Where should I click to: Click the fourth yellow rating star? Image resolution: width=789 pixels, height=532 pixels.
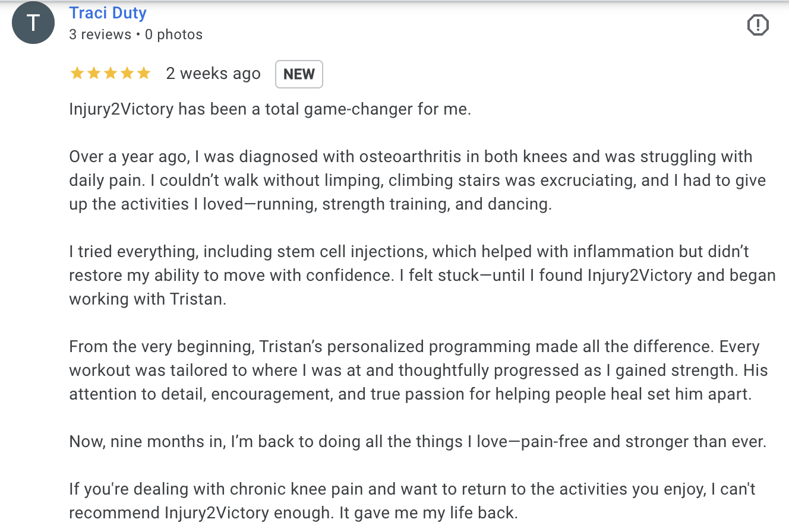[127, 74]
